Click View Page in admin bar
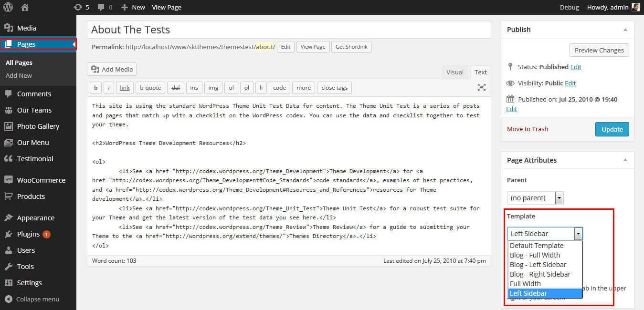Screen dimensions: 644x310 click(167, 7)
